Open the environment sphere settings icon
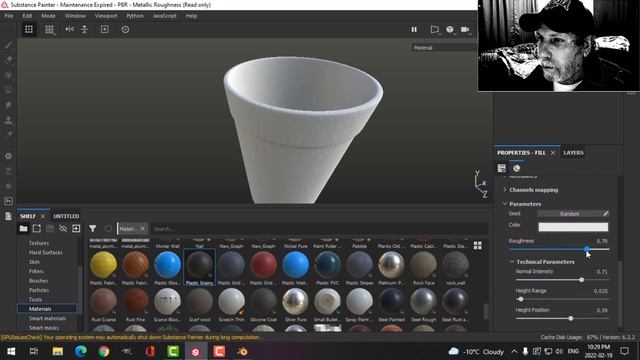640x360 pixels. (x=450, y=29)
